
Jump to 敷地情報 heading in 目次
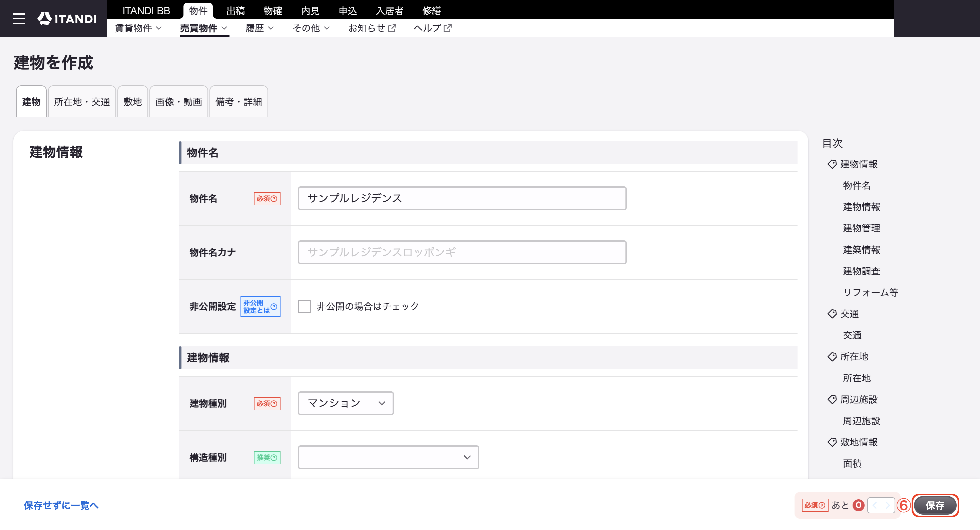(x=859, y=442)
